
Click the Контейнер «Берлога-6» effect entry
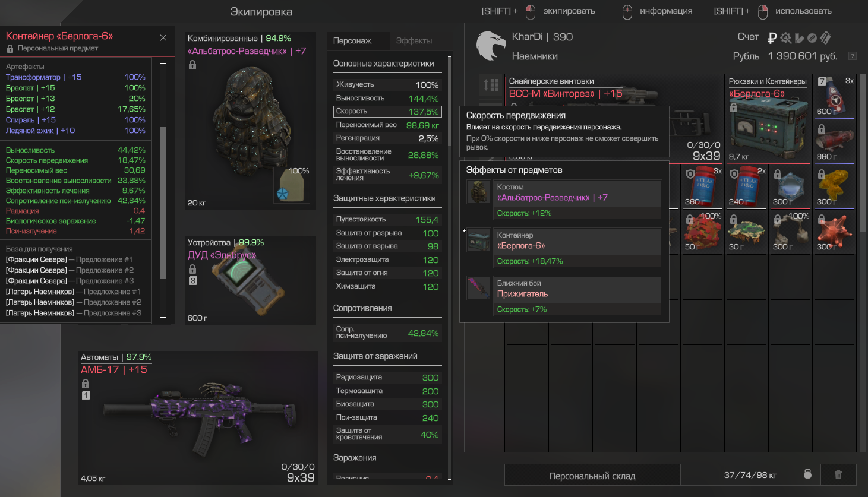click(577, 248)
